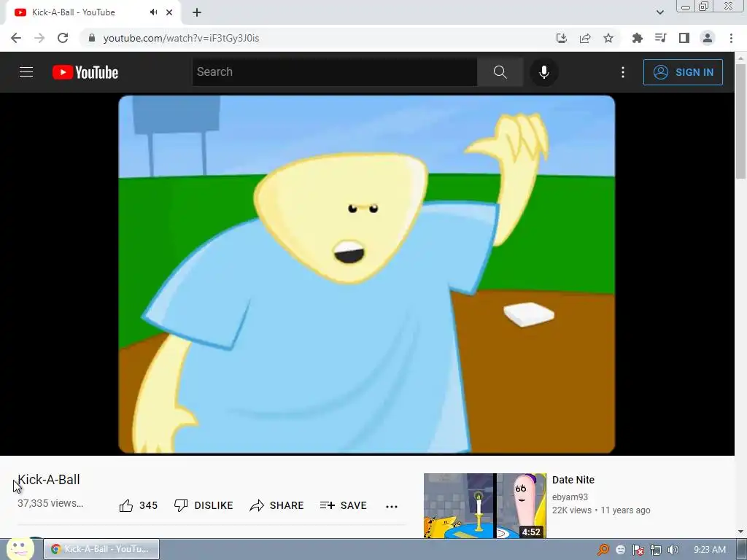747x560 pixels.
Task: Click the SHARE button
Action: [x=276, y=505]
